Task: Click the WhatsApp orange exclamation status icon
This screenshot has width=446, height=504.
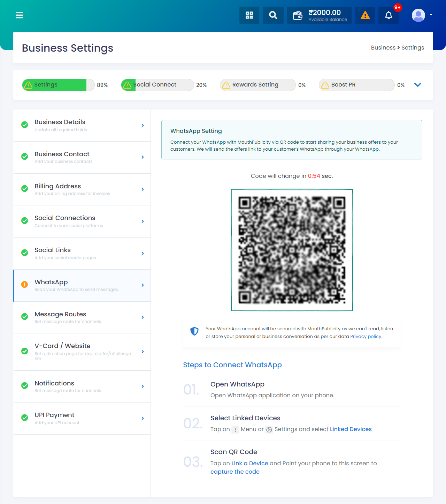Action: (x=24, y=285)
